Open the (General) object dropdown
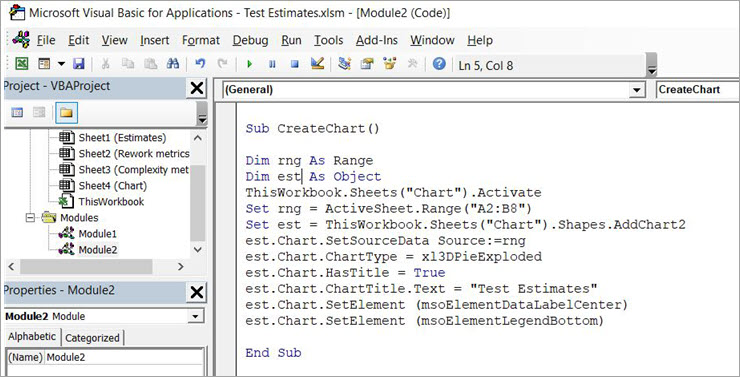Viewport: 740px width, 377px height. [x=638, y=90]
